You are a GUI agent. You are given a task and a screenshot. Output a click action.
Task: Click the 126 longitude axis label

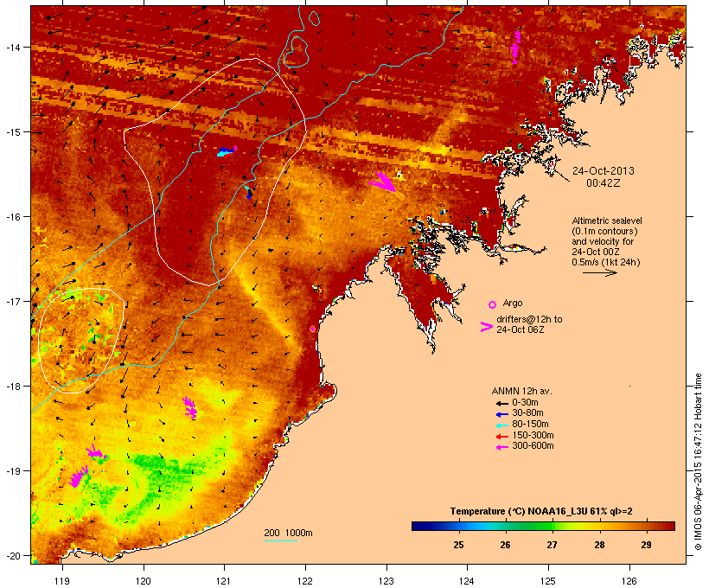(629, 581)
